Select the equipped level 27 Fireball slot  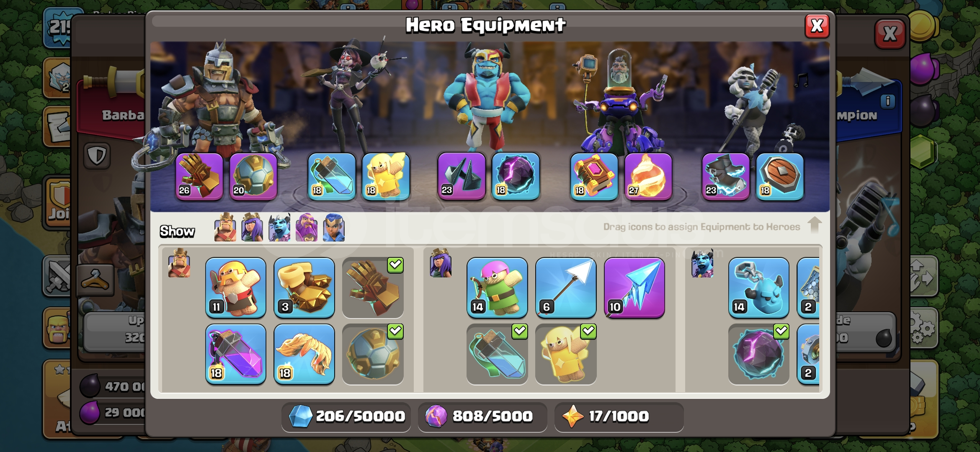[x=648, y=176]
